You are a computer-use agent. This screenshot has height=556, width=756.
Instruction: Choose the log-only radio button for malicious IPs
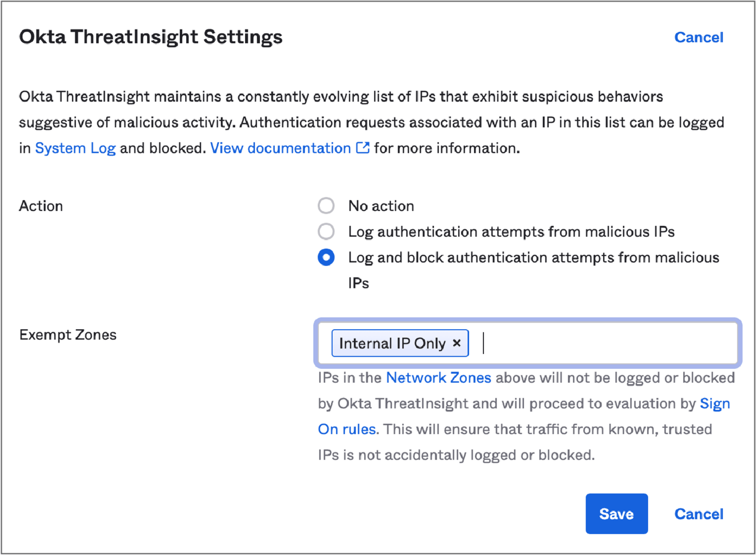[x=326, y=231]
